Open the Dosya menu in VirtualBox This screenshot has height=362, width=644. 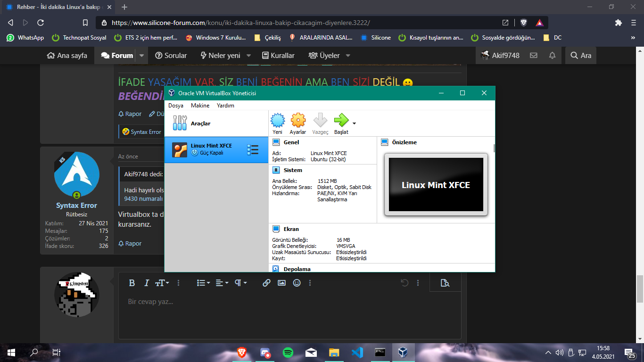click(176, 106)
